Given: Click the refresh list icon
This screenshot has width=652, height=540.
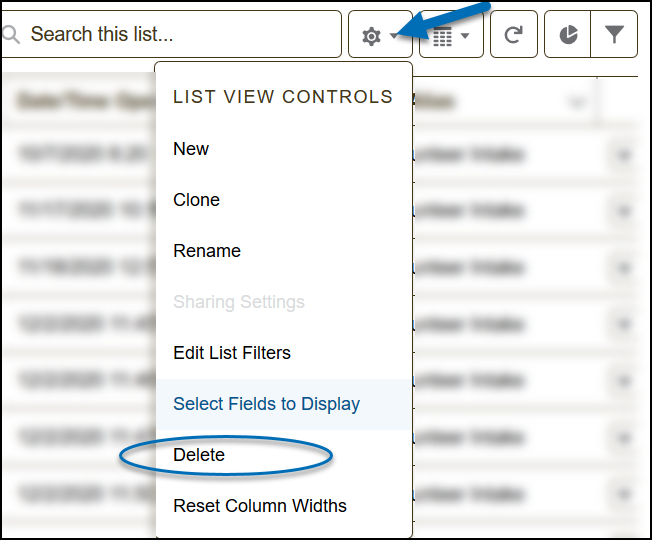Looking at the screenshot, I should pos(514,35).
